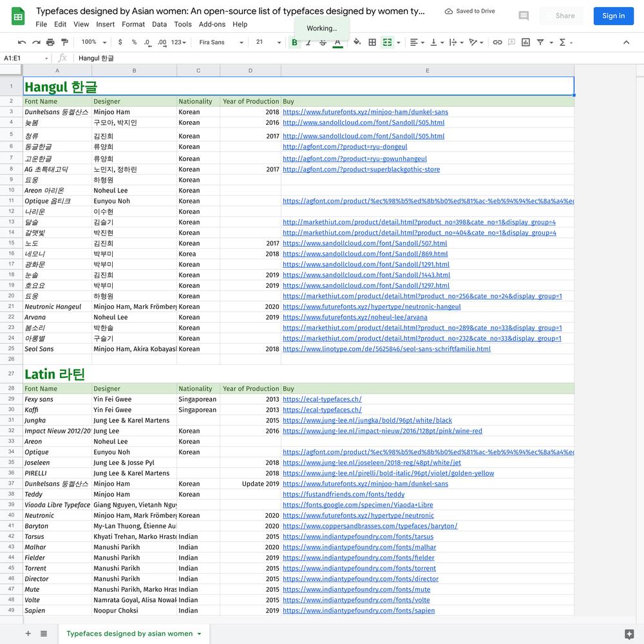Open the Fira Sans font dropdown

222,43
